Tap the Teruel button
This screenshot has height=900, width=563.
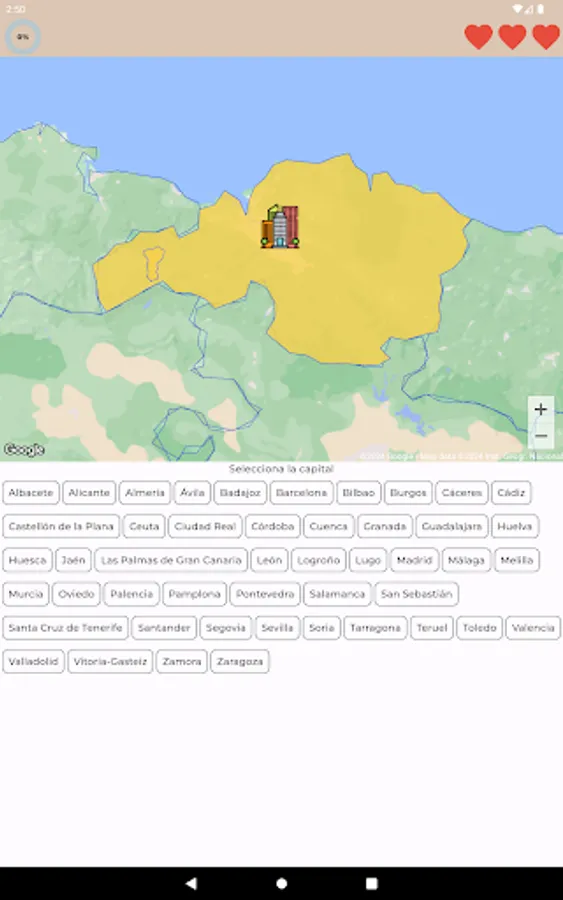(x=432, y=628)
